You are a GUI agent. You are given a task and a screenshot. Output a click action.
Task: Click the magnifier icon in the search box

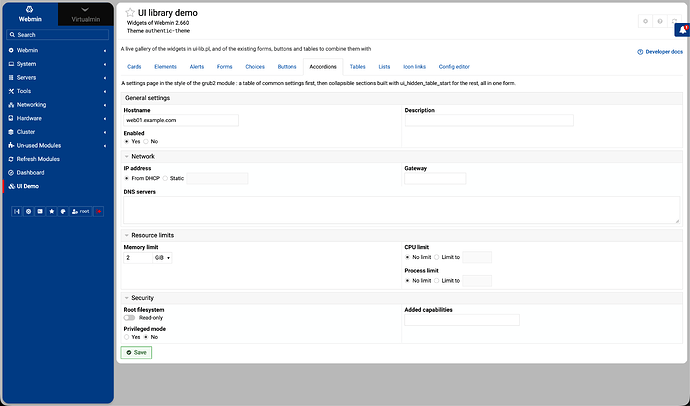[12, 35]
